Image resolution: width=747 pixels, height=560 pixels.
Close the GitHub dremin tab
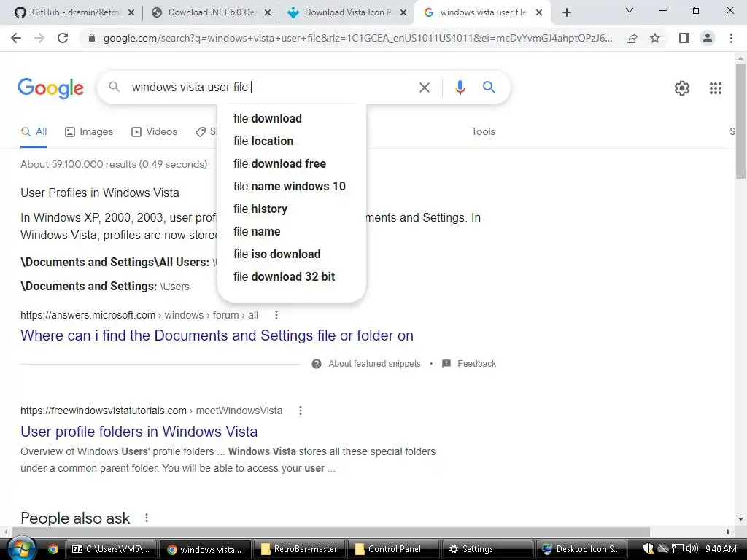131,12
